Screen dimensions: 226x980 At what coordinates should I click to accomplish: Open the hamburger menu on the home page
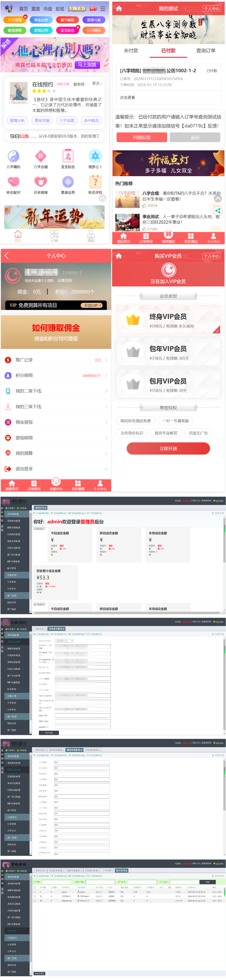pyautogui.click(x=103, y=8)
